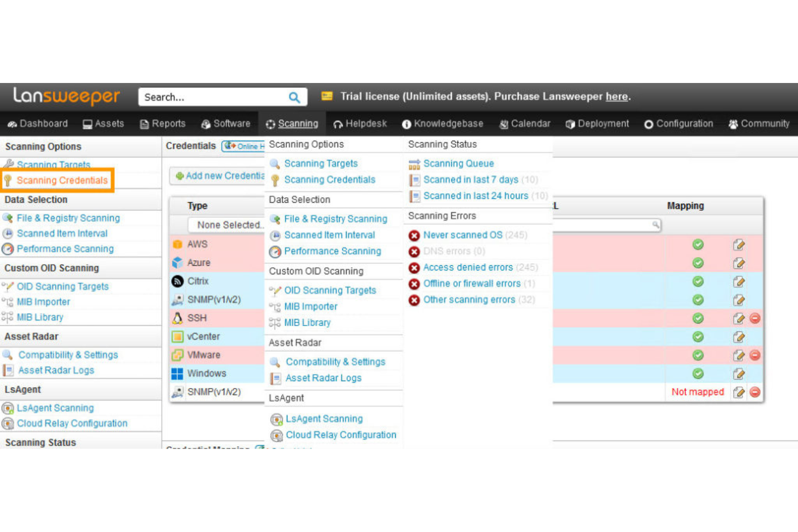Image resolution: width=798 pixels, height=532 pixels.
Task: Click the search magnifier icon in the top bar
Action: (294, 97)
